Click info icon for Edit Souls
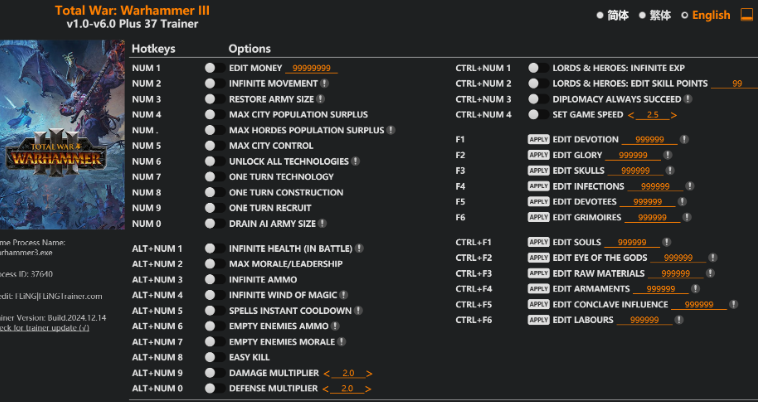Screen dimensions: 758x402 666,242
